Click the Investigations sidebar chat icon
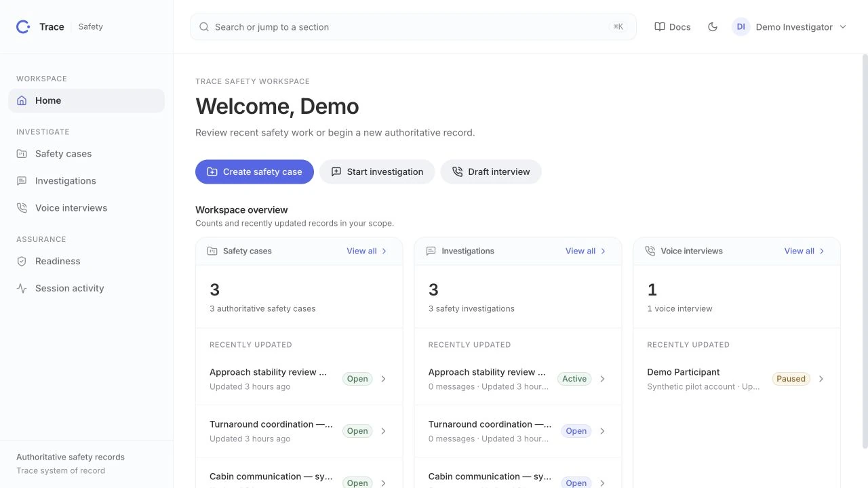868x488 pixels. (22, 181)
